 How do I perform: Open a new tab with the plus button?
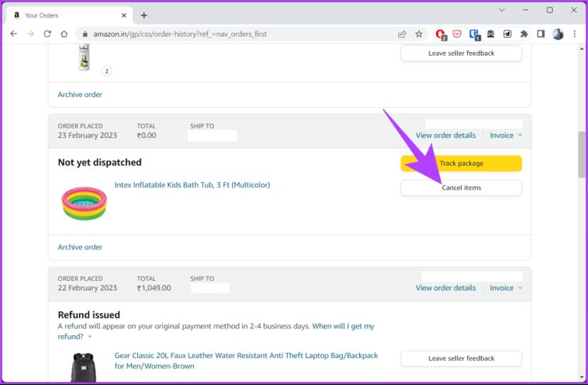pos(144,15)
